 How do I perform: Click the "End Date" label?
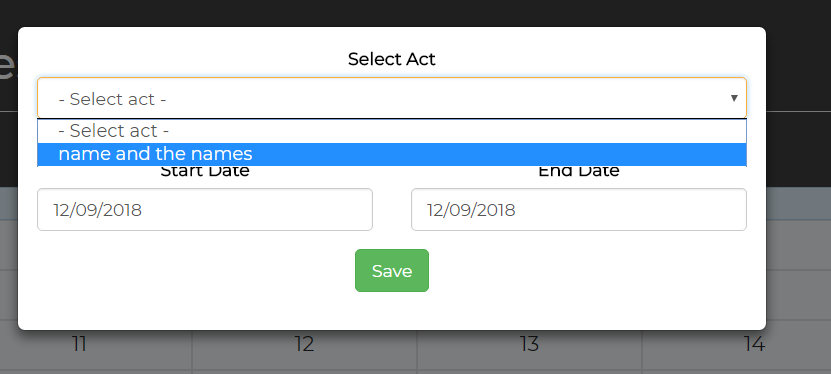[x=579, y=172]
